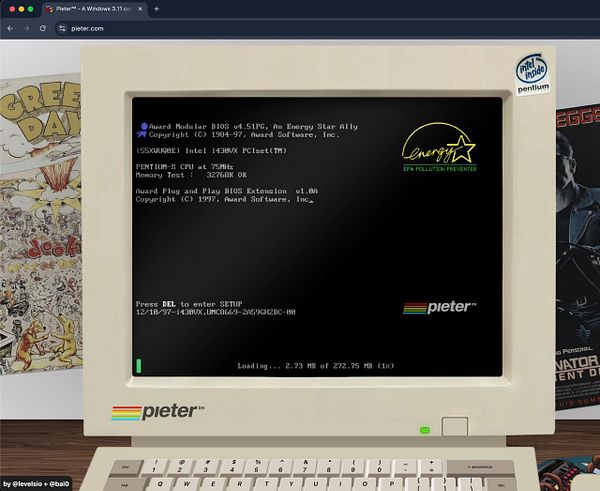Click the Terminator poster on the right
Image resolution: width=600 pixels, height=491 pixels.
(578, 256)
